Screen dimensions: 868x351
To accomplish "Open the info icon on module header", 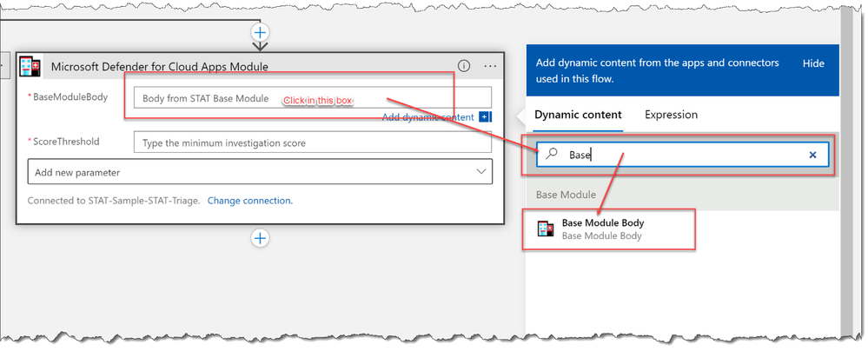I will [x=464, y=66].
